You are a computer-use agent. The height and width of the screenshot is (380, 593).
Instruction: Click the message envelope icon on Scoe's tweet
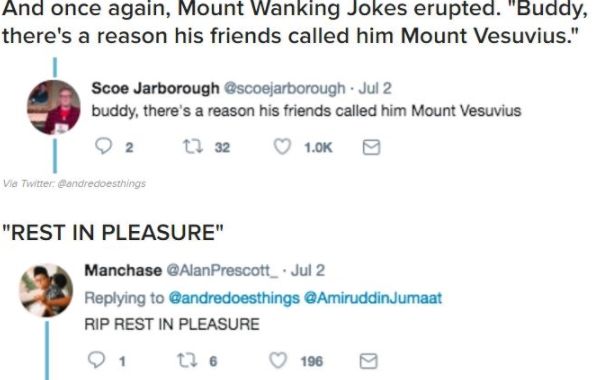tap(371, 147)
